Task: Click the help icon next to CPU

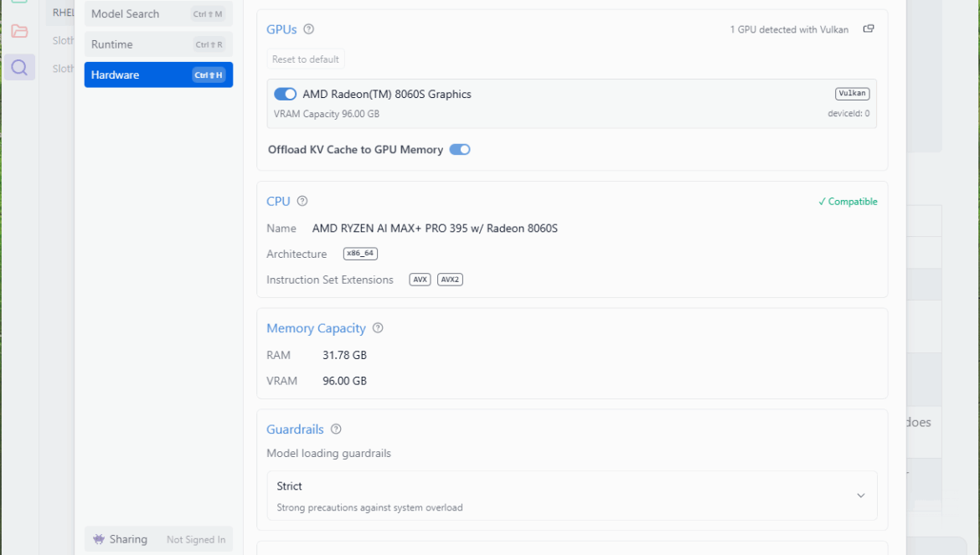Action: (x=302, y=201)
